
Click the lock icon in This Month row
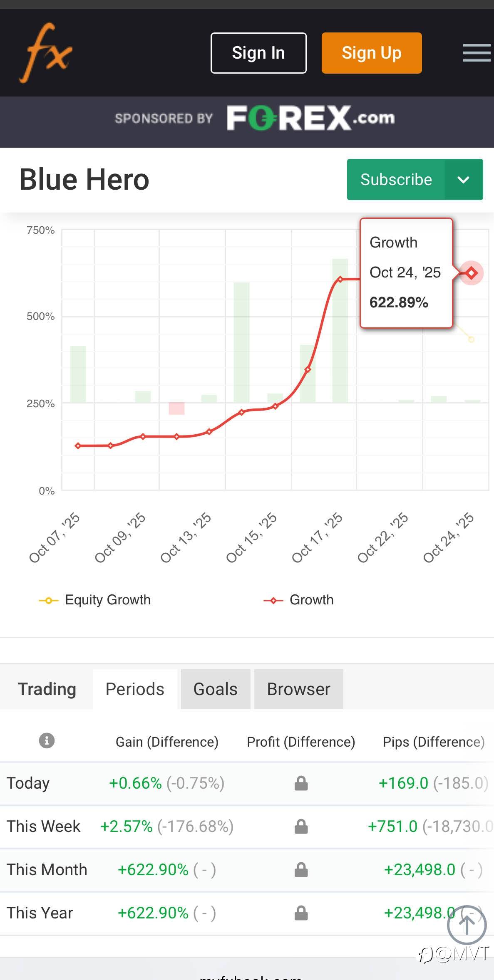tap(301, 870)
